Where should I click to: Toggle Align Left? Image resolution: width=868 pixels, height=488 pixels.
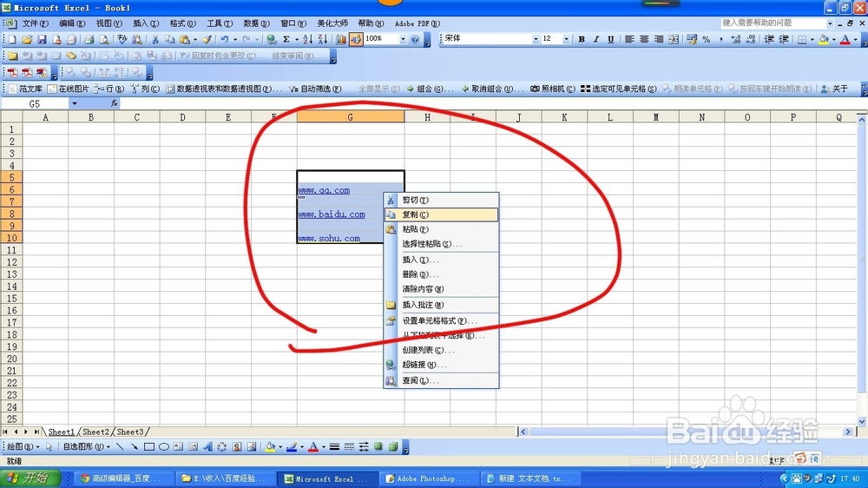pos(629,39)
